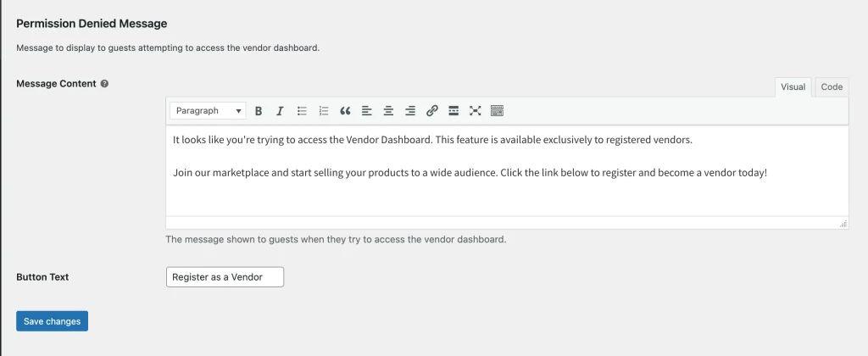Click Save changes button
The height and width of the screenshot is (356, 868).
[52, 321]
